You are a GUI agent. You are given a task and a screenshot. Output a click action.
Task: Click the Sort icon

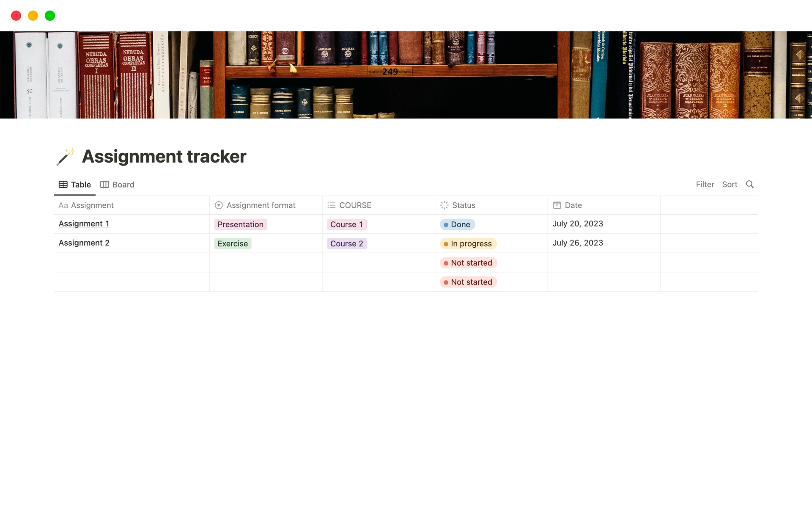[x=730, y=184]
